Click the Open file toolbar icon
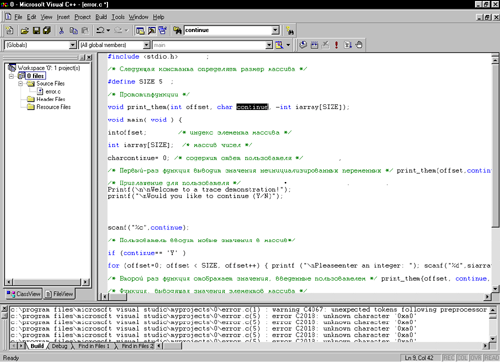The height and width of the screenshot is (362, 500). coord(24,30)
